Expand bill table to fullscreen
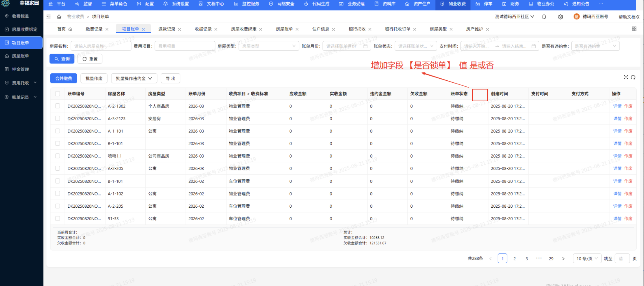 point(626,77)
